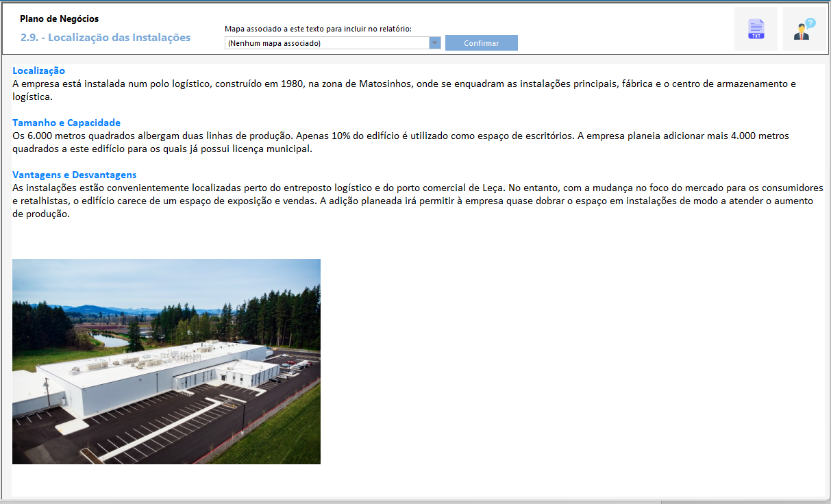Expand the associated map dropdown arrow
This screenshot has width=831, height=504.
434,43
